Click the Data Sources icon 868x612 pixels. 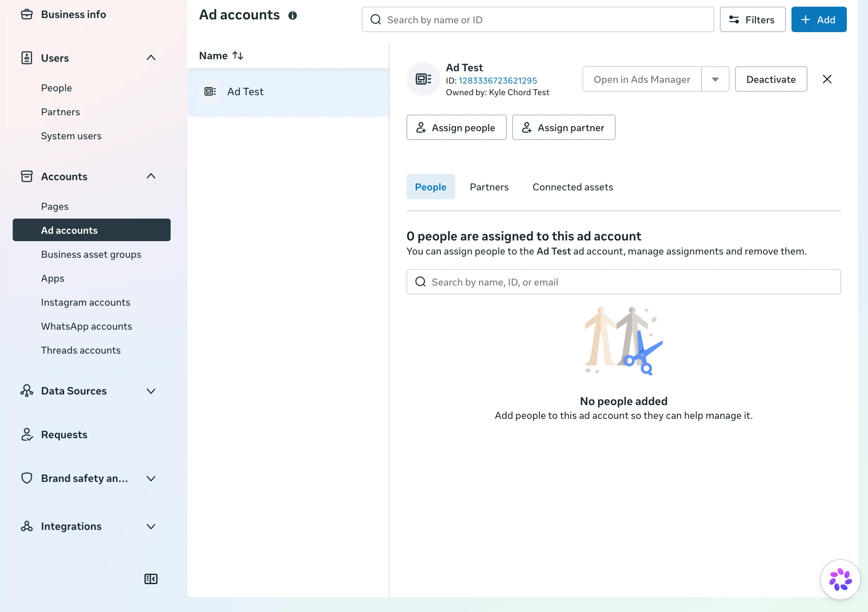[x=26, y=391]
